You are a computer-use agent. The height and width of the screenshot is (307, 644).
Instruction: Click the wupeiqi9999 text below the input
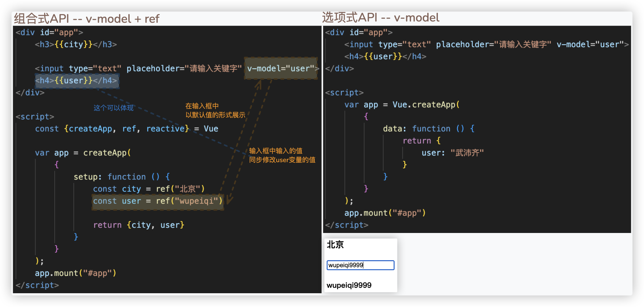[x=349, y=285]
